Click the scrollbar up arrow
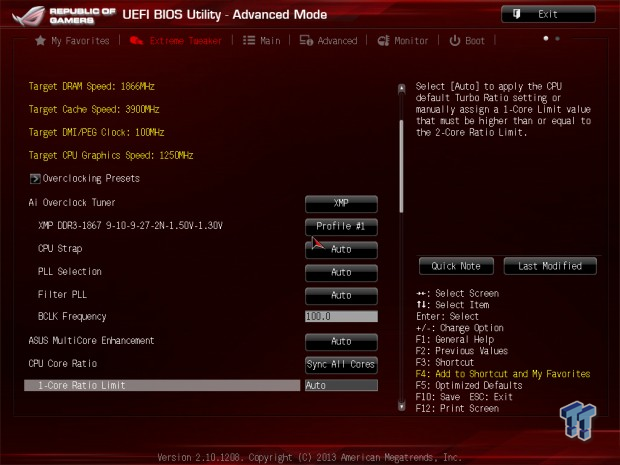Screen dimensions: 620x465 (x=402, y=89)
